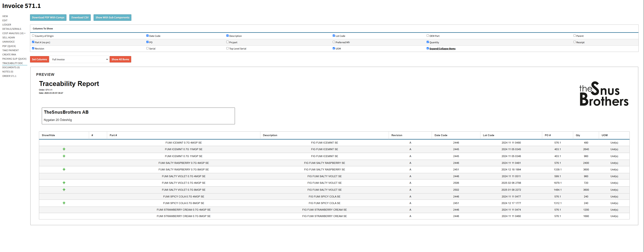Open the VIEW sidebar item
The height and width of the screenshot is (252, 644).
[x=5, y=16]
